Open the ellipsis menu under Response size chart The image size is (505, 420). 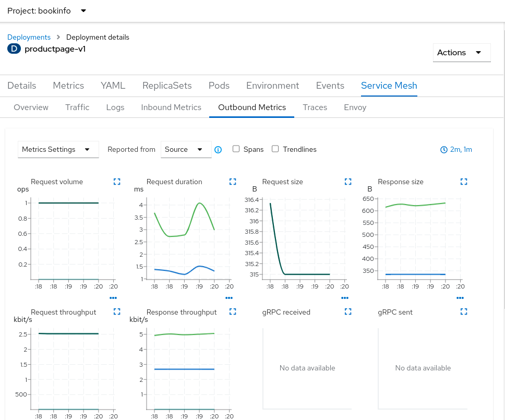point(460,298)
